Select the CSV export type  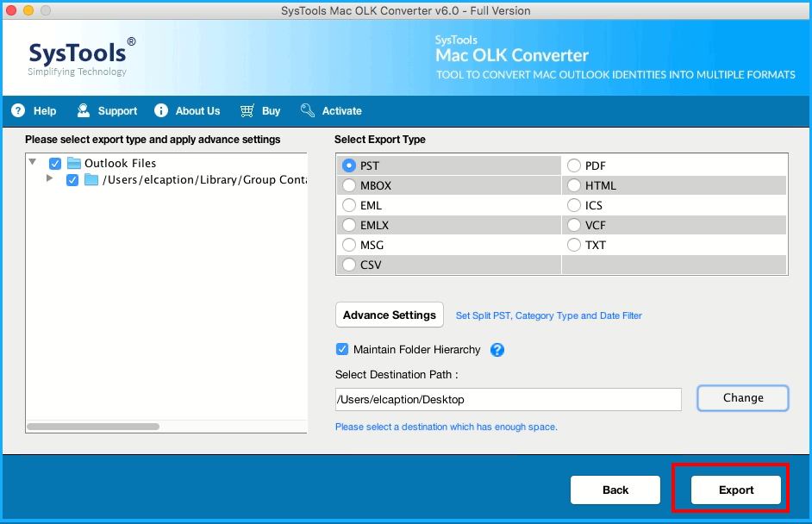[349, 265]
